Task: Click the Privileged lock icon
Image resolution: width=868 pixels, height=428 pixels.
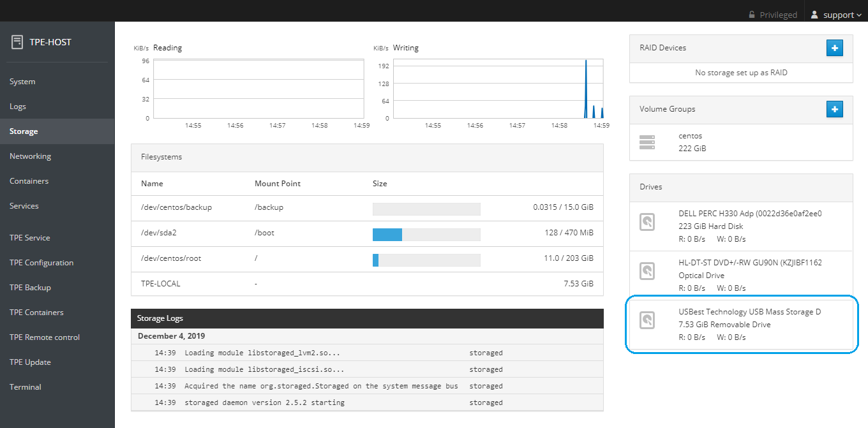Action: (753, 15)
